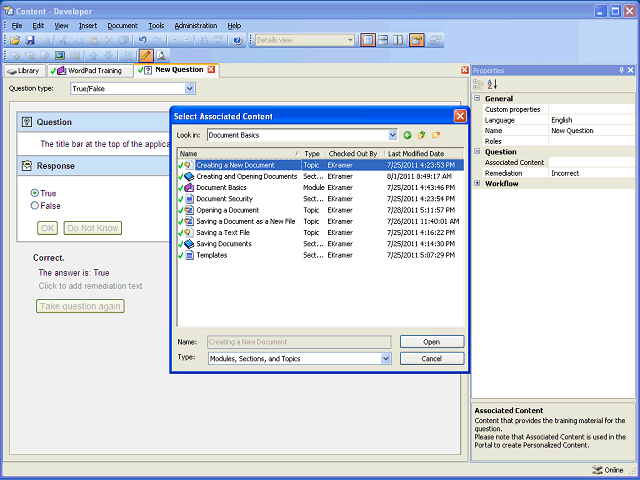Close the New Question tab
The image size is (640, 480).
pyautogui.click(x=211, y=69)
